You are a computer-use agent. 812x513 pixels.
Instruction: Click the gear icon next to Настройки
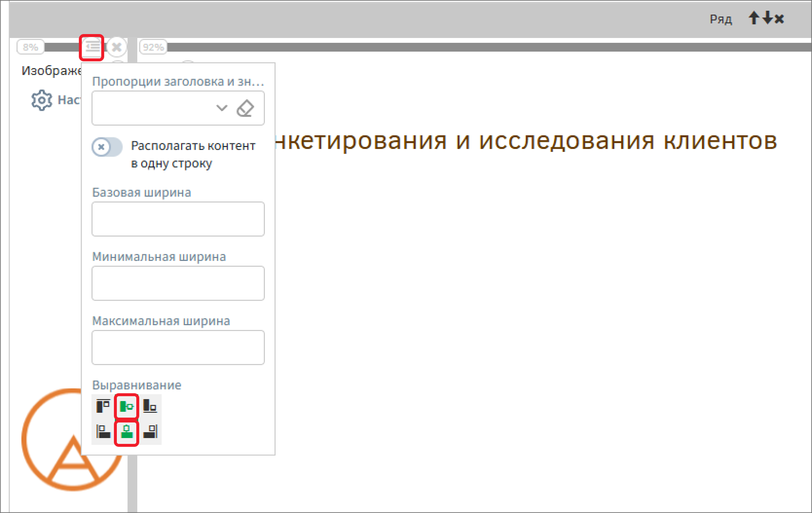click(42, 100)
